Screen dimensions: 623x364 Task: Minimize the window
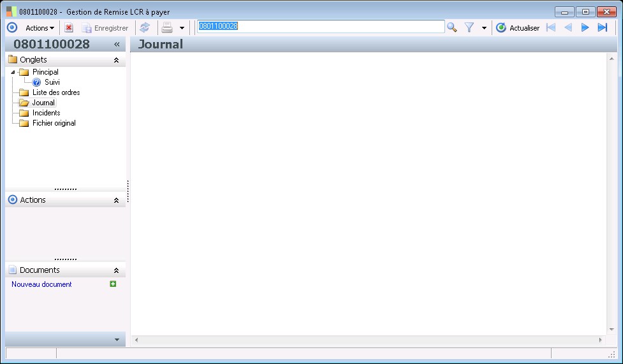point(564,12)
